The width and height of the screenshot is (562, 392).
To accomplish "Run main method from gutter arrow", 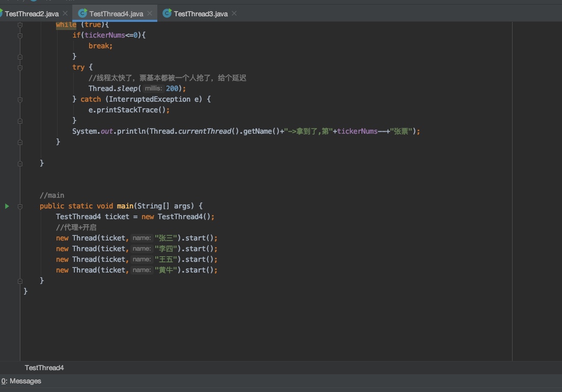I will coord(7,206).
